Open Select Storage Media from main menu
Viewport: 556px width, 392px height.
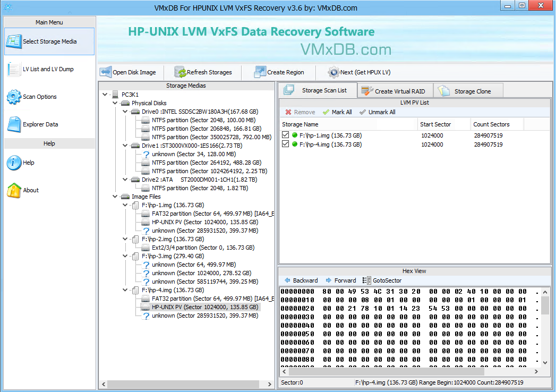(x=49, y=41)
